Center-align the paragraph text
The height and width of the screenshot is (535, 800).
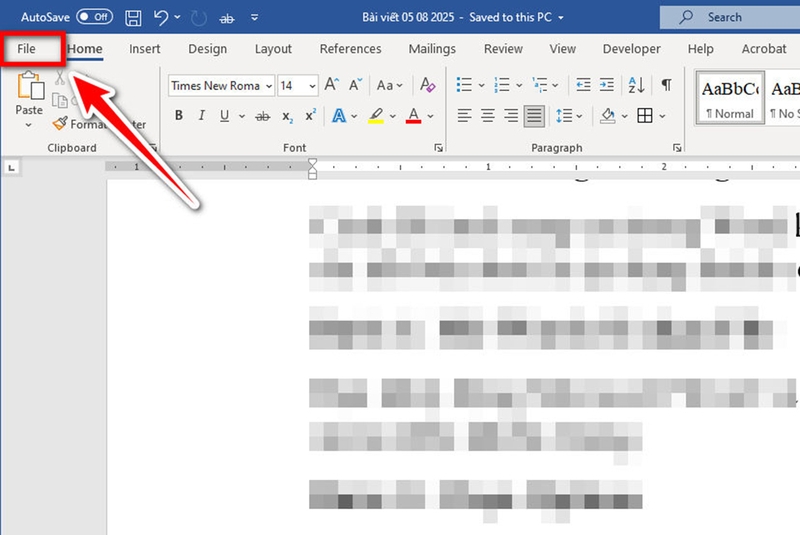pyautogui.click(x=487, y=116)
